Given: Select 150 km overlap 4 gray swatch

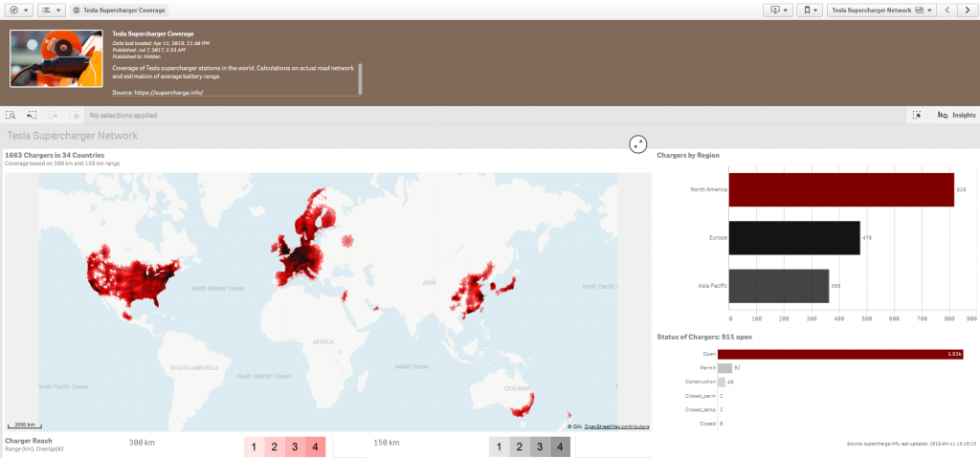Looking at the screenshot, I should 560,447.
